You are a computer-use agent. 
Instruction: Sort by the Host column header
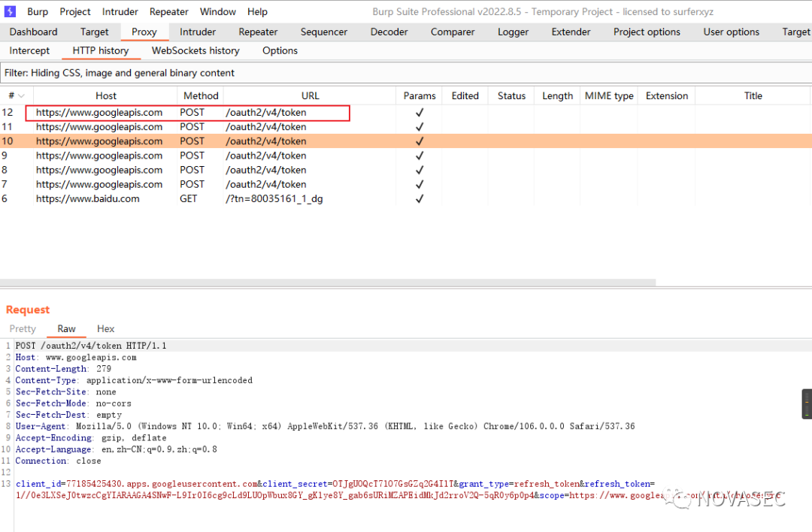[106, 95]
